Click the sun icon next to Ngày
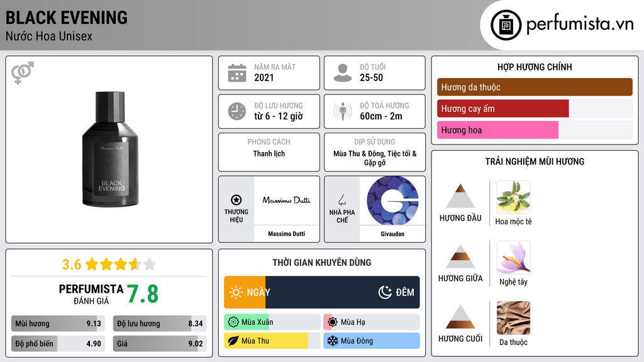 (236, 292)
